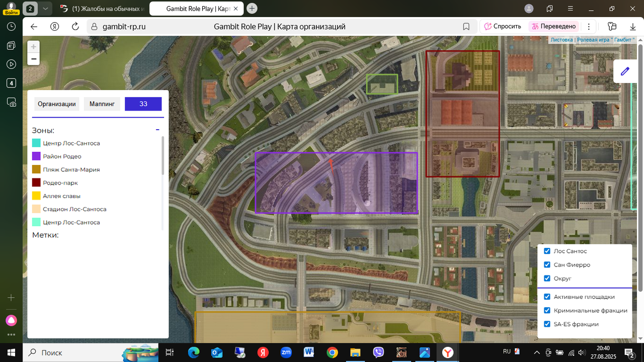Zoom out the map with the minus button
644x362 pixels.
(34, 59)
